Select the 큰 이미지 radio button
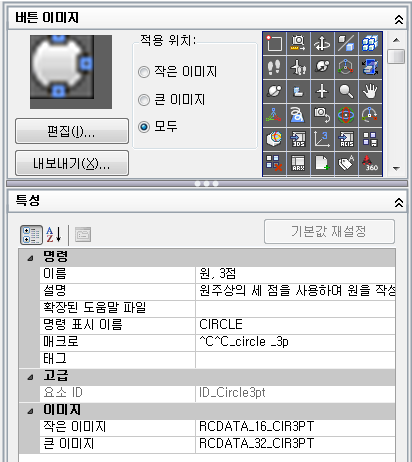The width and height of the screenshot is (412, 462). coord(144,100)
